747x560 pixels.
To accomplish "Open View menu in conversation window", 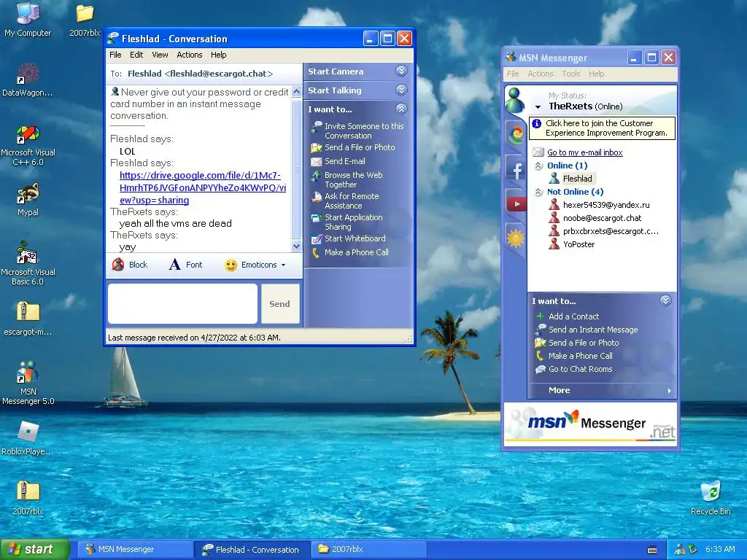I will pyautogui.click(x=160, y=55).
